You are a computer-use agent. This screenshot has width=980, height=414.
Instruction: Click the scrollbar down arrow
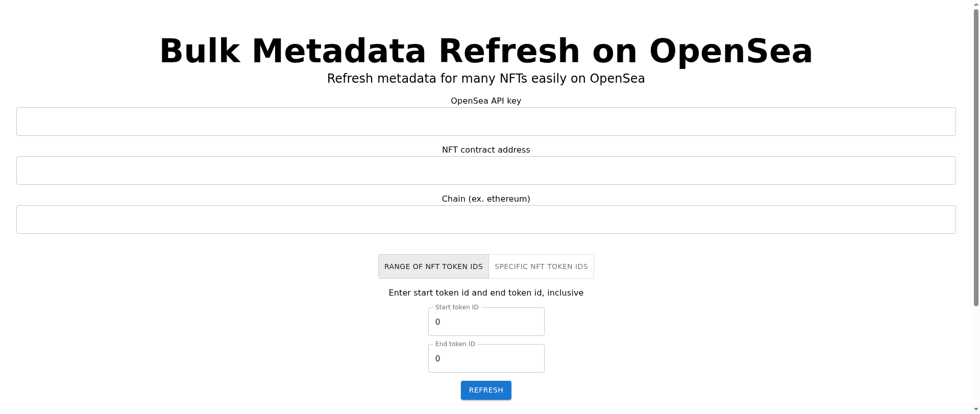click(976, 410)
